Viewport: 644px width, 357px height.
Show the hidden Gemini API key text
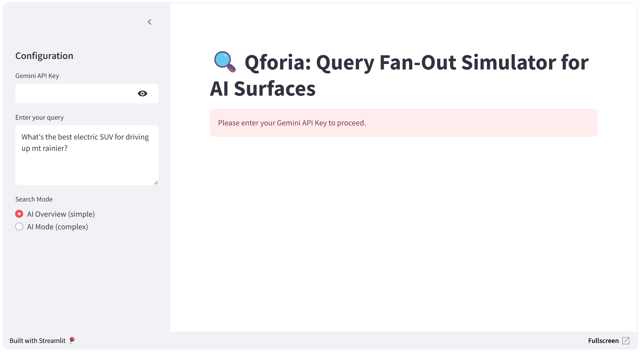pos(142,93)
